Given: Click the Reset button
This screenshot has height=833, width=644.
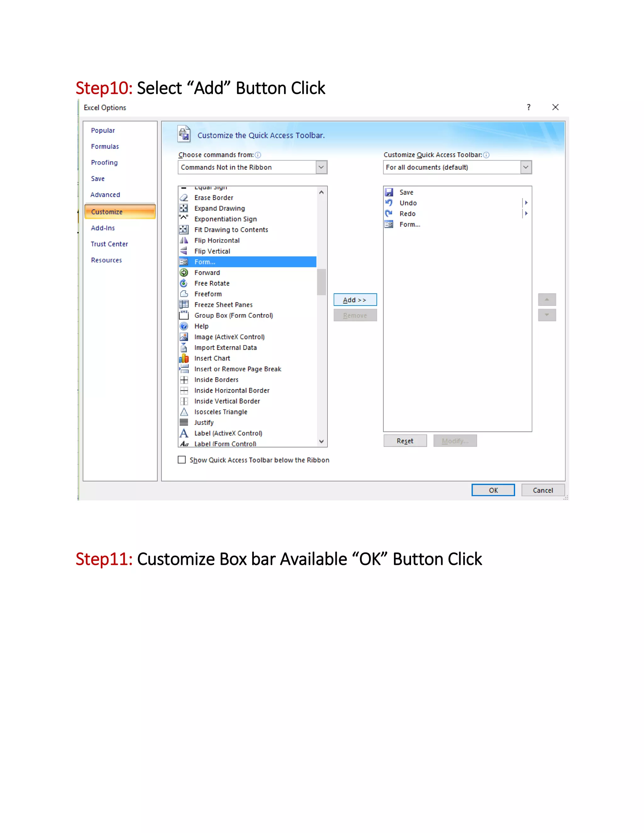Looking at the screenshot, I should tap(405, 440).
